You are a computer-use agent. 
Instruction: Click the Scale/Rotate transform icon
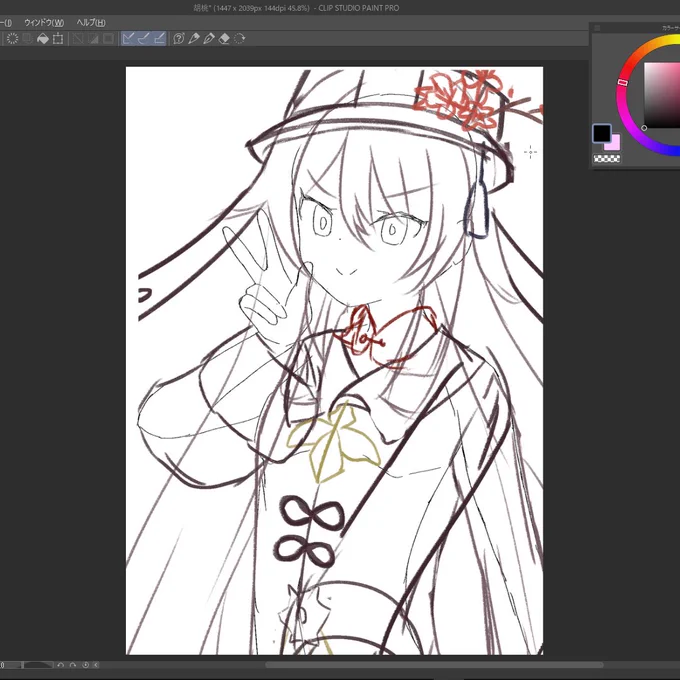tap(58, 39)
